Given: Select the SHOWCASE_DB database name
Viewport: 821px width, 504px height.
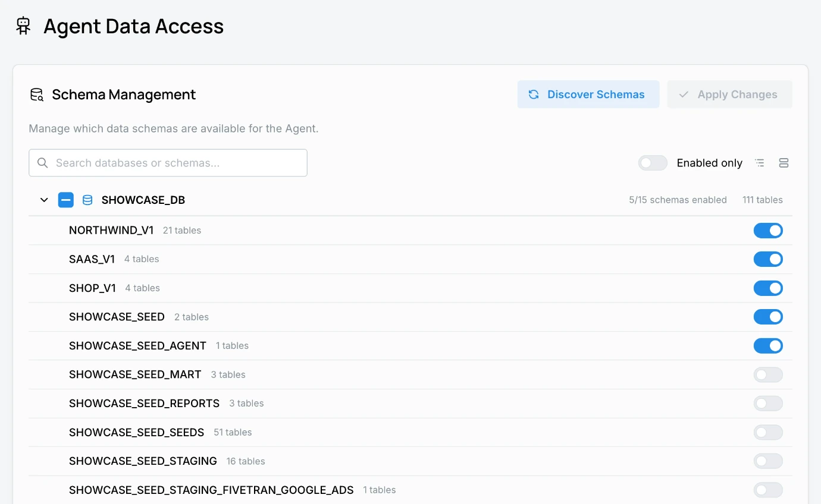Looking at the screenshot, I should [143, 200].
